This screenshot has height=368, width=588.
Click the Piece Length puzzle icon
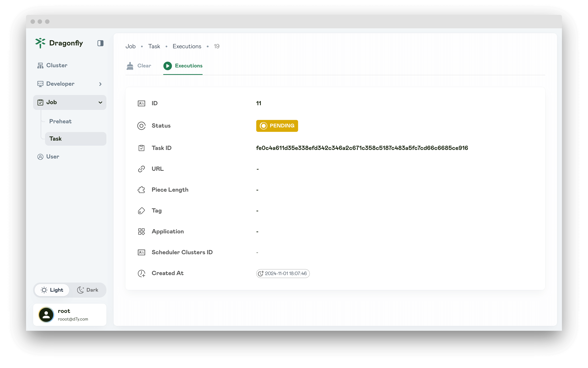pos(142,190)
